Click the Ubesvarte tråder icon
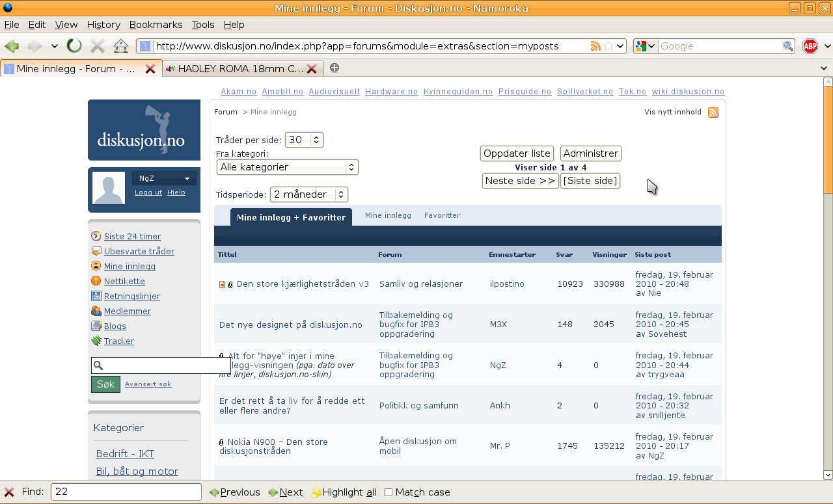The height and width of the screenshot is (504, 833). click(x=96, y=251)
